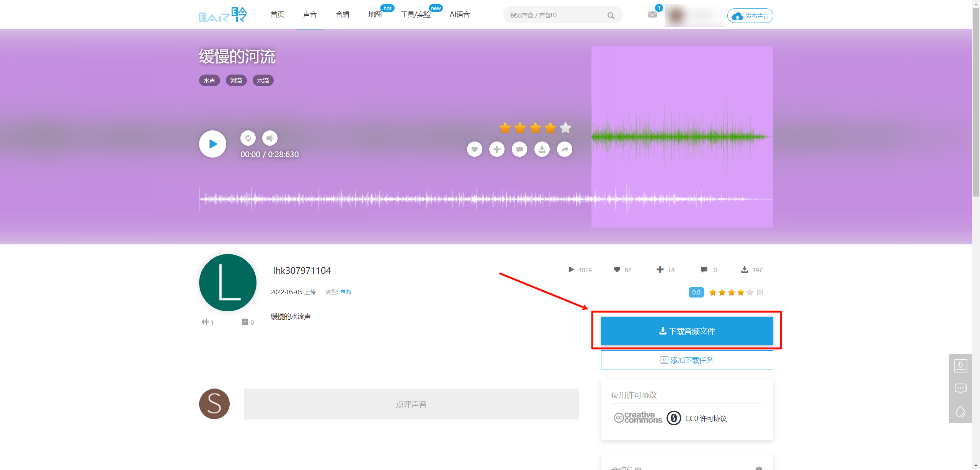Switch to the 合辑 tab

tap(342, 14)
